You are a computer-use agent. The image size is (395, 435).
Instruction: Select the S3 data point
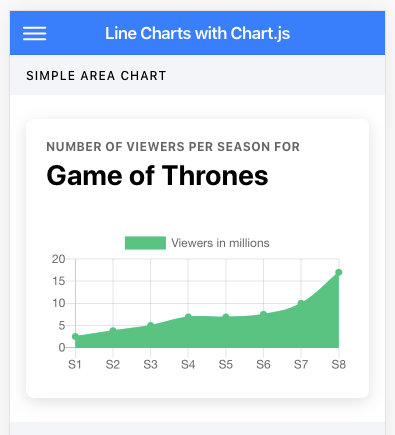[x=150, y=325]
